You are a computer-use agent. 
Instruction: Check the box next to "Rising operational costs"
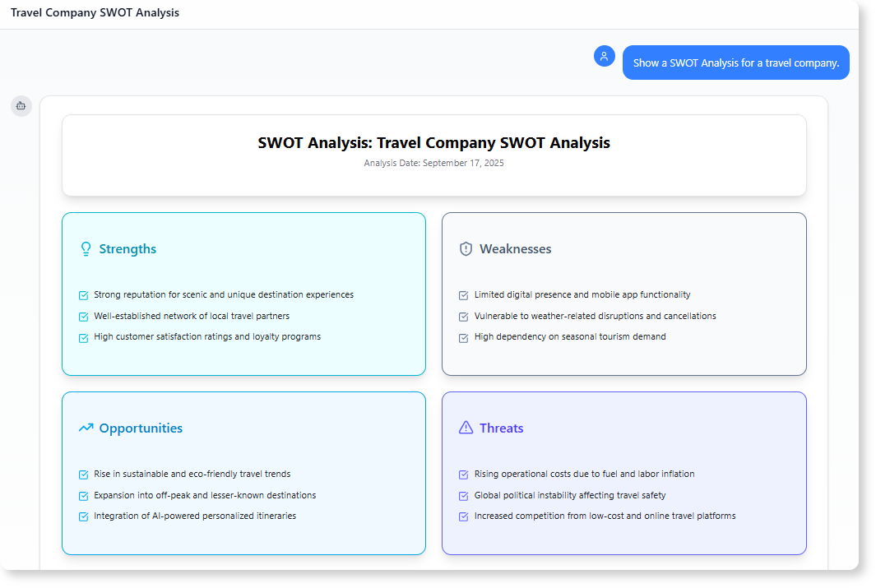pos(463,475)
